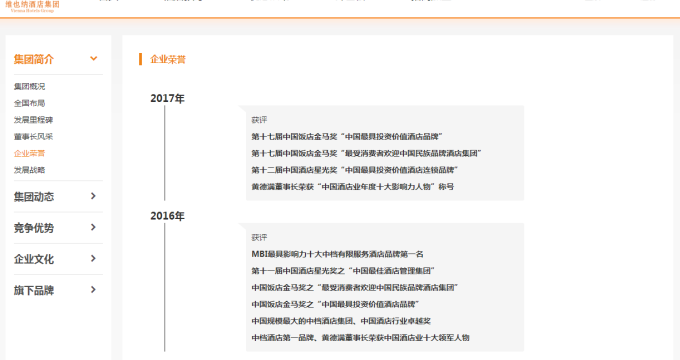The image size is (680, 360).
Task: Go to 集团概况 page
Action: coord(29,86)
